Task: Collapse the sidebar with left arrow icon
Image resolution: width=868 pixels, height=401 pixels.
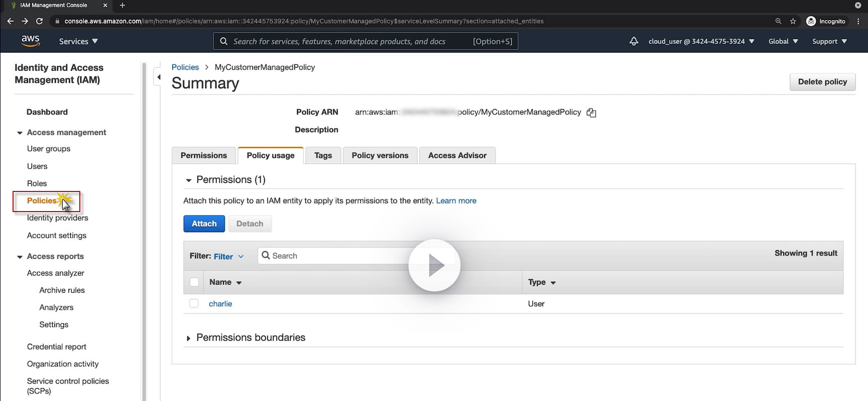Action: point(159,77)
